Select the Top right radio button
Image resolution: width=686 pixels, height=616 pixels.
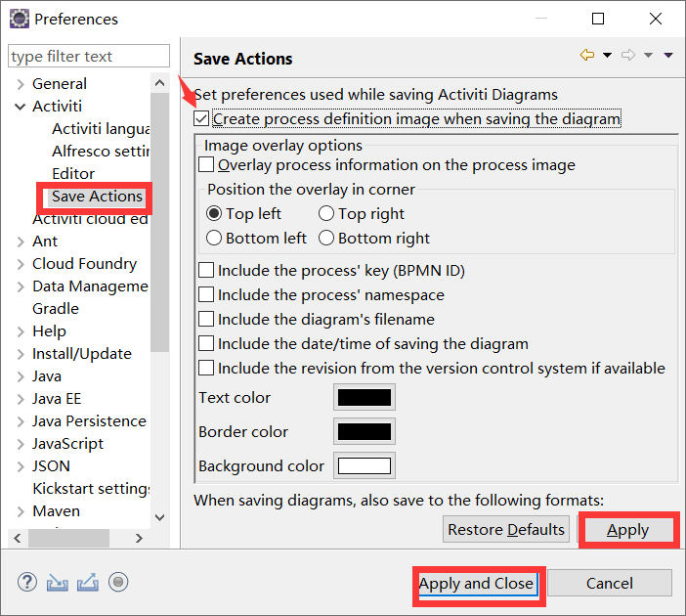(x=326, y=214)
